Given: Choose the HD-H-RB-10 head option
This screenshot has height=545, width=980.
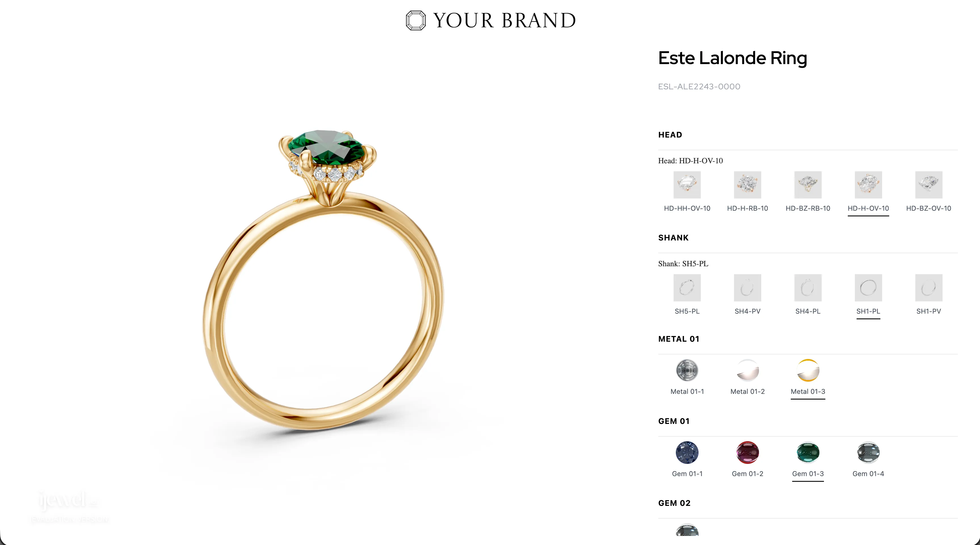Looking at the screenshot, I should point(748,185).
